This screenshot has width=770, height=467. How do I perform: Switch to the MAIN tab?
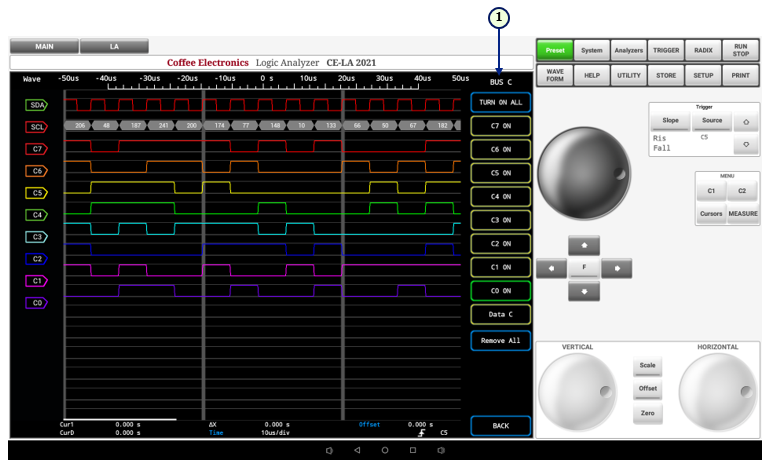tap(44, 46)
